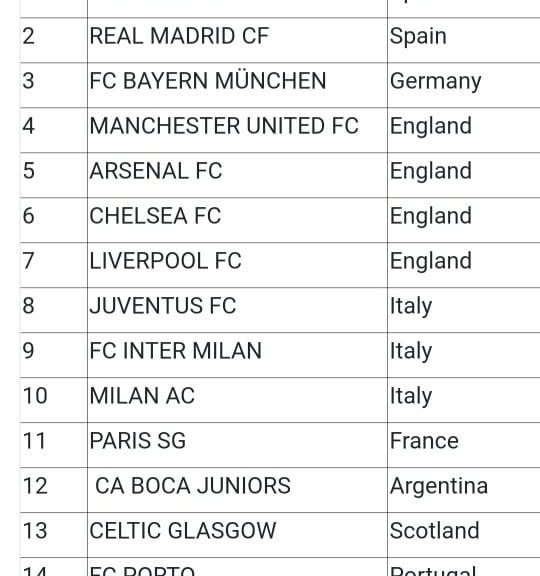Select the FC BAYERN MÜNCHEN cell
540x576 pixels.
pos(237,85)
